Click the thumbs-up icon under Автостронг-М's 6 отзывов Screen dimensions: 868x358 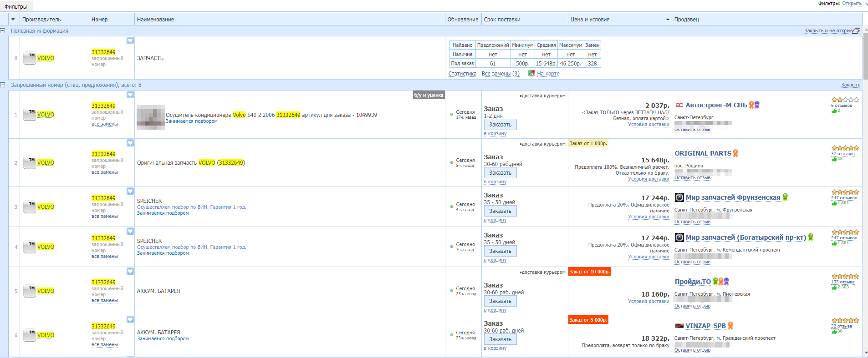click(x=834, y=111)
